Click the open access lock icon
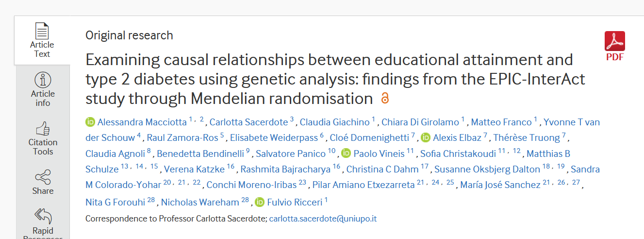Image resolution: width=644 pixels, height=239 pixels. (x=385, y=98)
